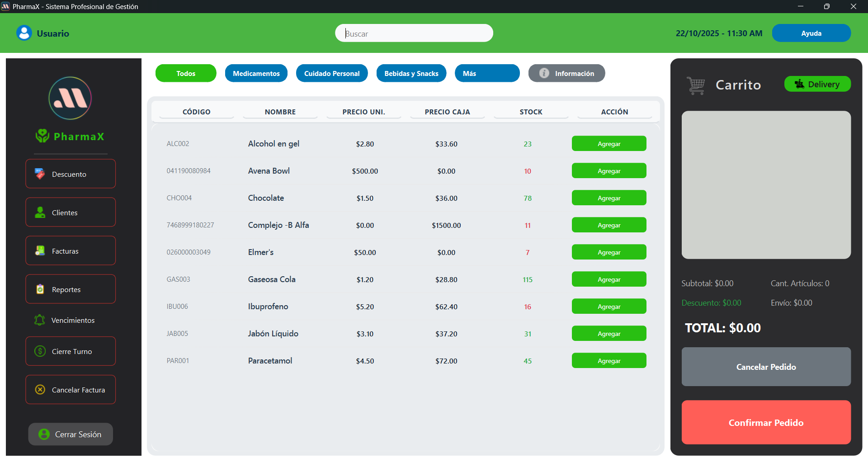Sort table by the STOCK column header

(x=531, y=112)
